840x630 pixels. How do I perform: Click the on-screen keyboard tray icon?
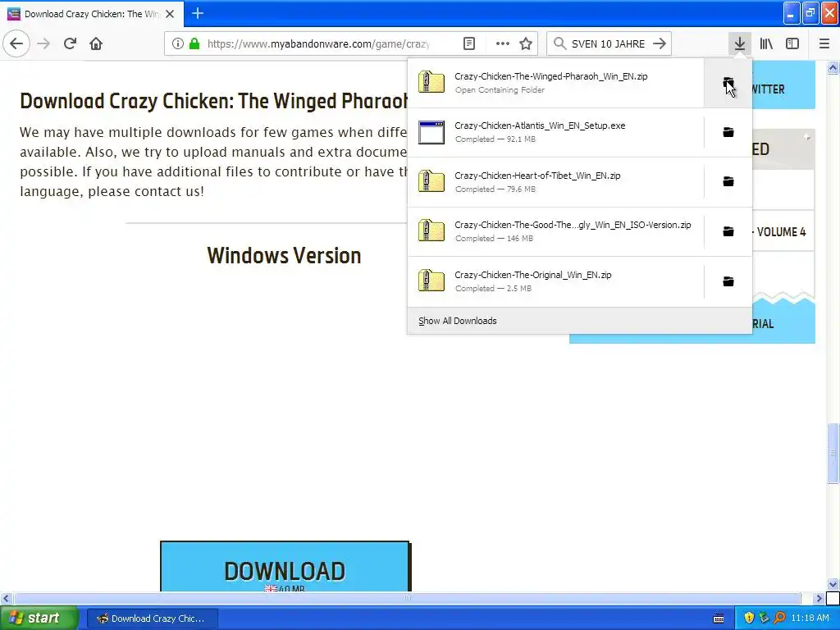tap(719, 619)
